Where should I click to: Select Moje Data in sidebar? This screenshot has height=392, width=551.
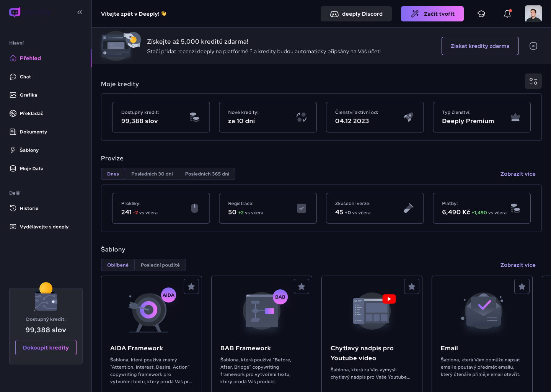click(x=31, y=168)
